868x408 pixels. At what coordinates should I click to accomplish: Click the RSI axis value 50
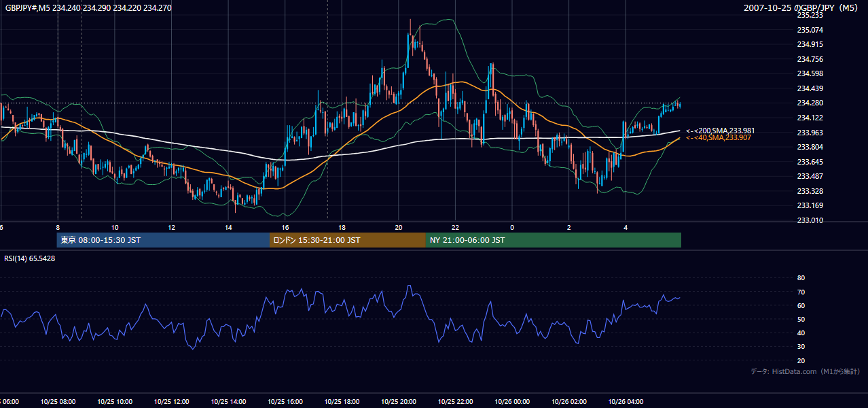point(801,319)
